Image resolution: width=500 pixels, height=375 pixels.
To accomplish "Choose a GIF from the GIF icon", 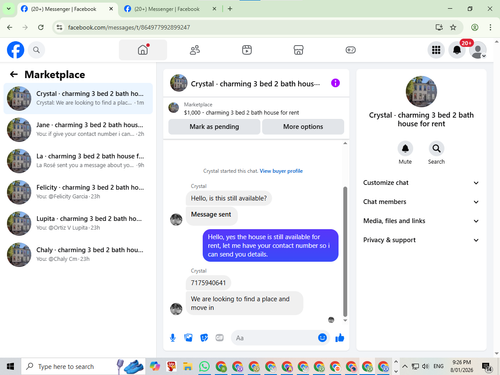I will tap(219, 338).
